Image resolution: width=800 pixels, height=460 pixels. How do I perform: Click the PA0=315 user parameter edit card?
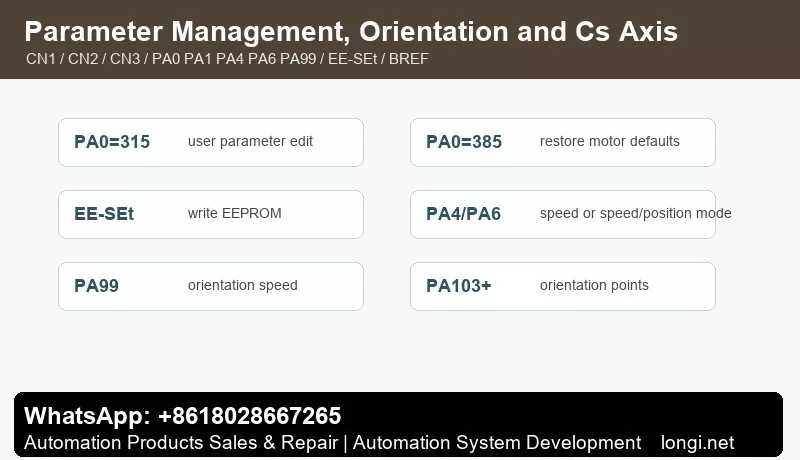[x=211, y=142]
